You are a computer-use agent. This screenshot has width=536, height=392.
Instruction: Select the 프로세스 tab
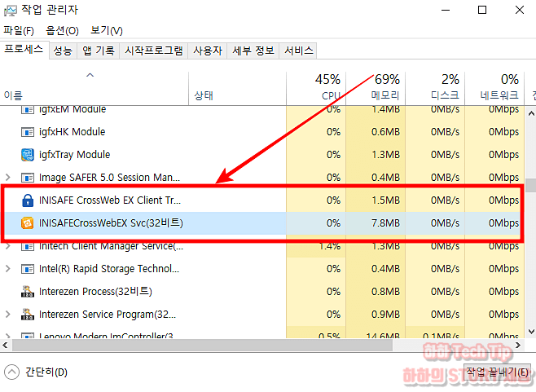click(24, 50)
